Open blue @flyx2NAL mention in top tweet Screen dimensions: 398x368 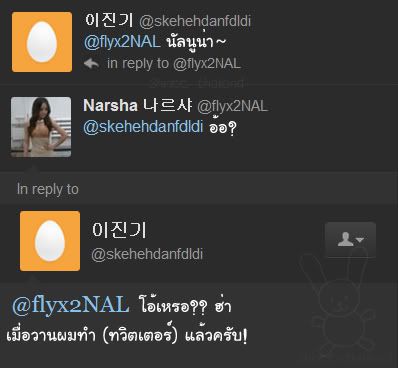tap(122, 42)
